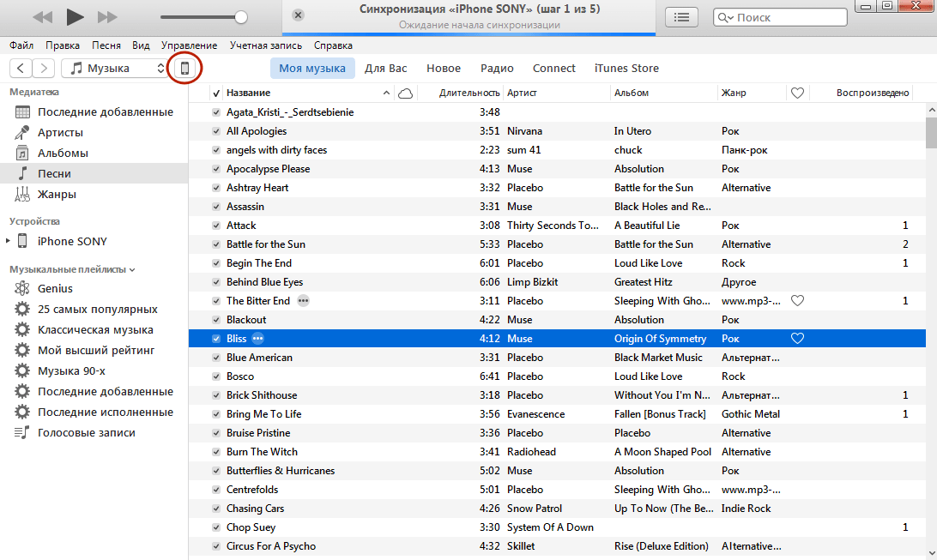
Task: Skip to previous track with rewind icon
Action: pyautogui.click(x=42, y=17)
